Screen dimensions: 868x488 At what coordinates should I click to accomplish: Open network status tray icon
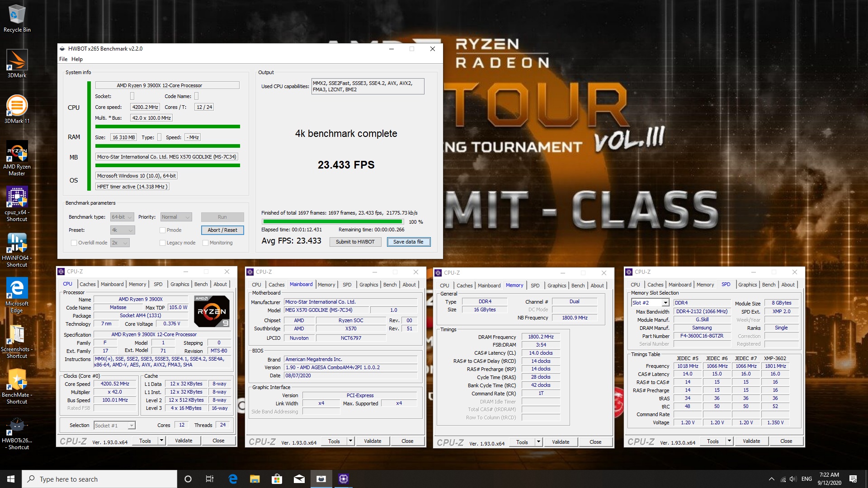point(783,479)
